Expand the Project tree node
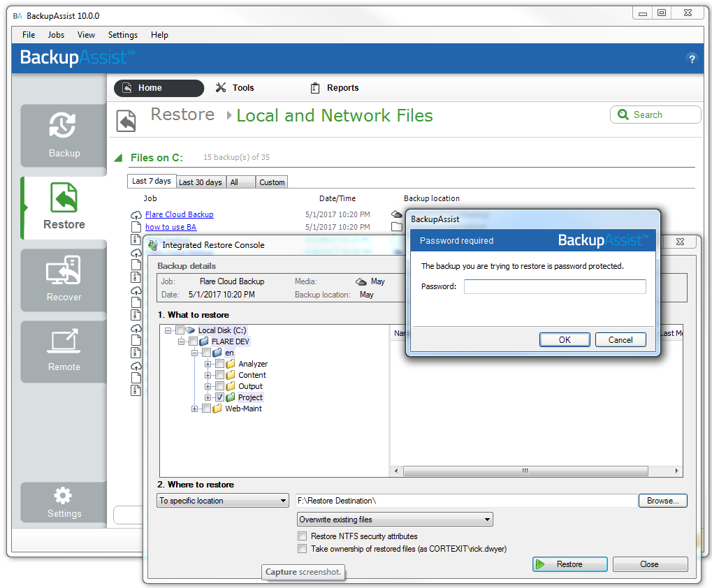Screen dimensions: 712x588 pos(208,398)
